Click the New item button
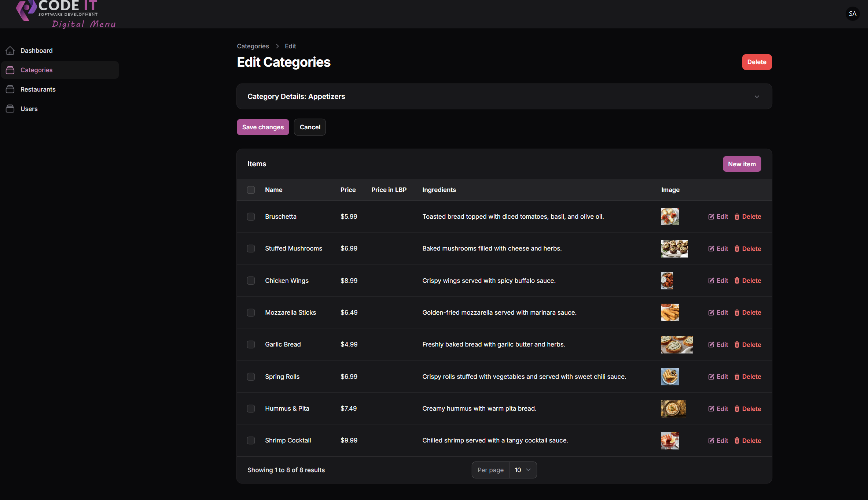 pyautogui.click(x=742, y=164)
